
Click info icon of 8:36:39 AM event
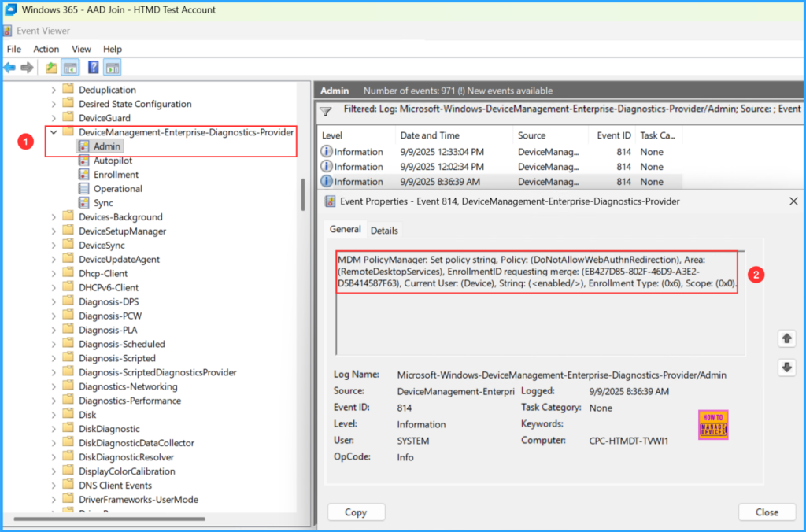click(x=327, y=182)
